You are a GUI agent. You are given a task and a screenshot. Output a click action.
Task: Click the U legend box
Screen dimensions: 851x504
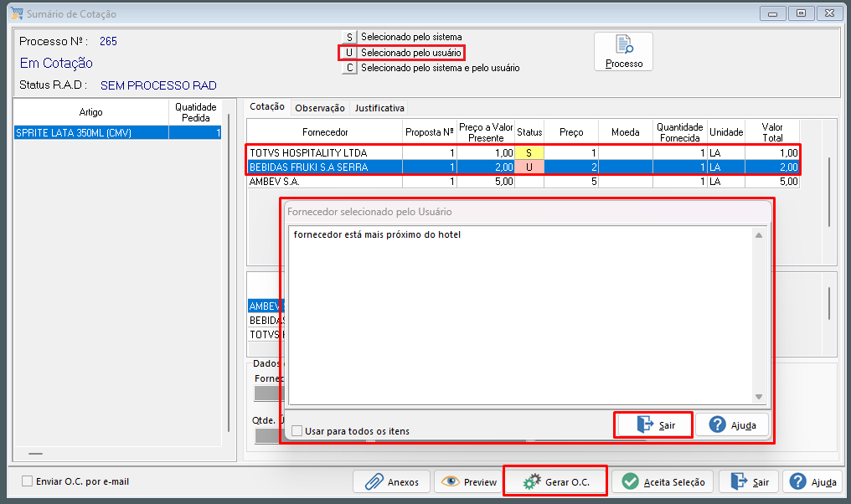coord(349,53)
